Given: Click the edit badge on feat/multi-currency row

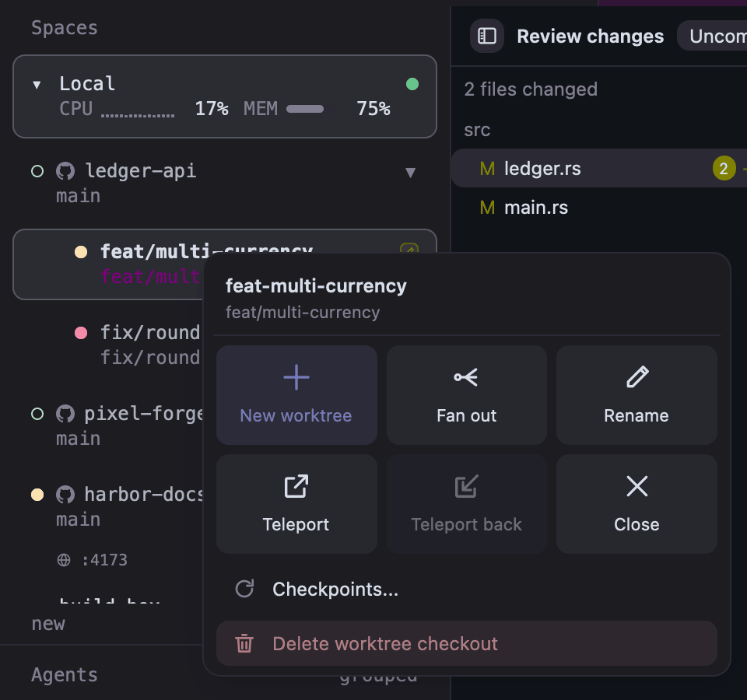Looking at the screenshot, I should pos(409,248).
